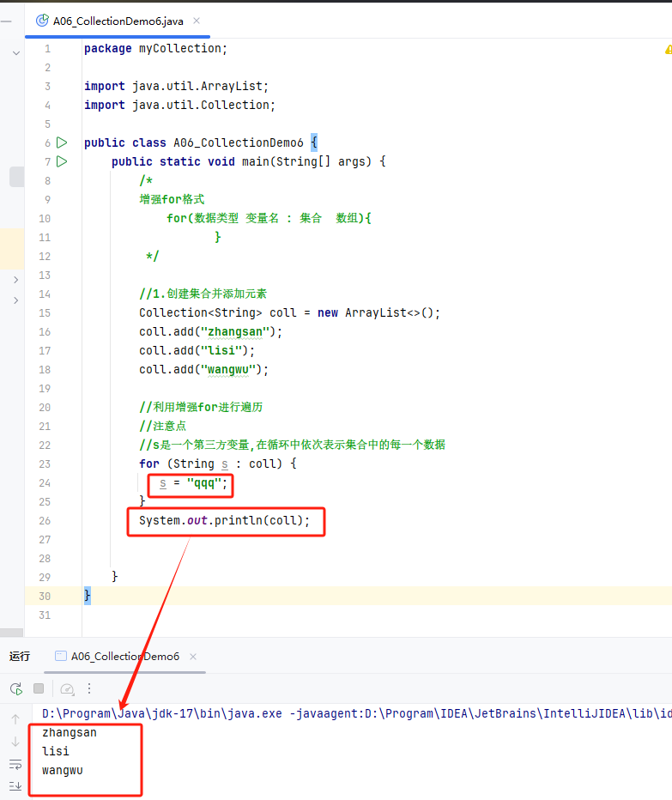Click the string "wangwu" in line 18

tap(227, 369)
